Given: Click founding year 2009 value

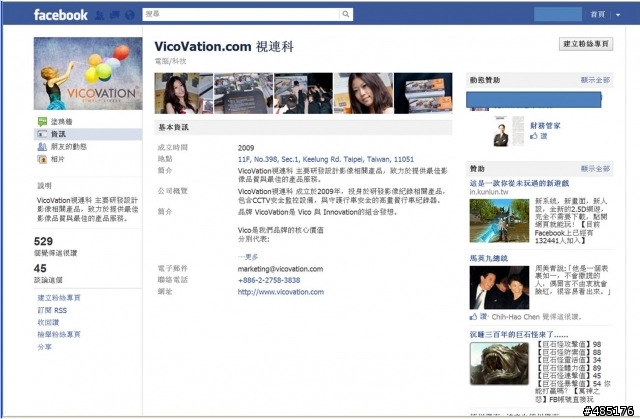Looking at the screenshot, I should (x=246, y=148).
